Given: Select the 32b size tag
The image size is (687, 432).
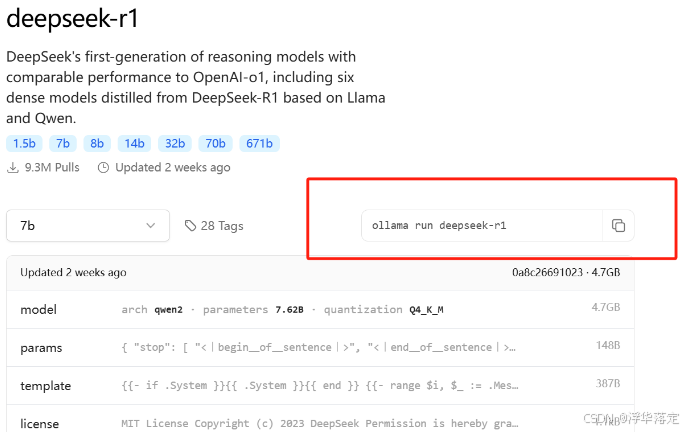Looking at the screenshot, I should point(175,144).
